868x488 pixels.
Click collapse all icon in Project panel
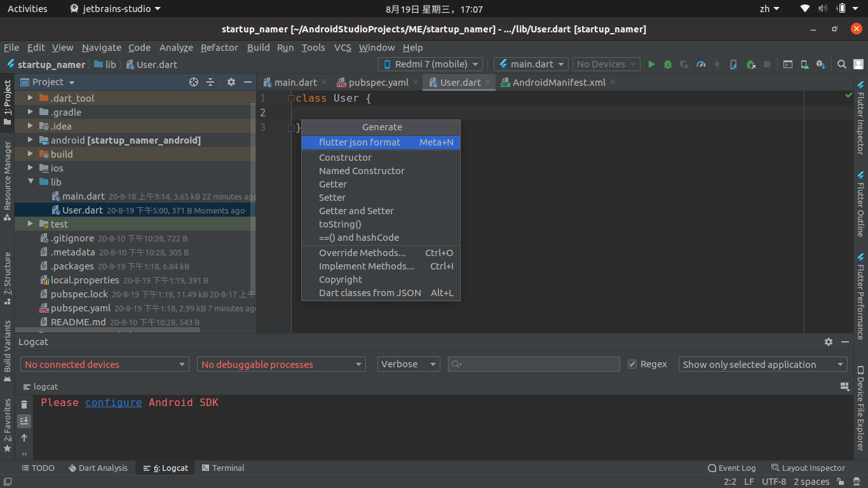[210, 82]
